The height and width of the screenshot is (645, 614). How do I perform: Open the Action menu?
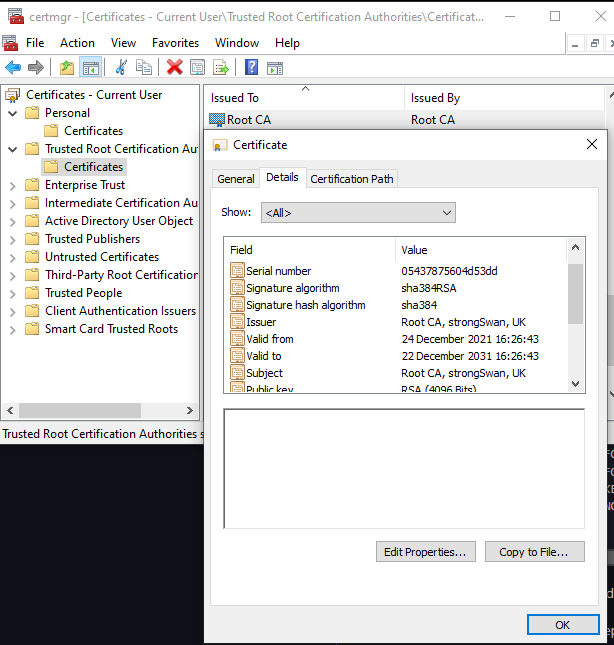pyautogui.click(x=77, y=43)
